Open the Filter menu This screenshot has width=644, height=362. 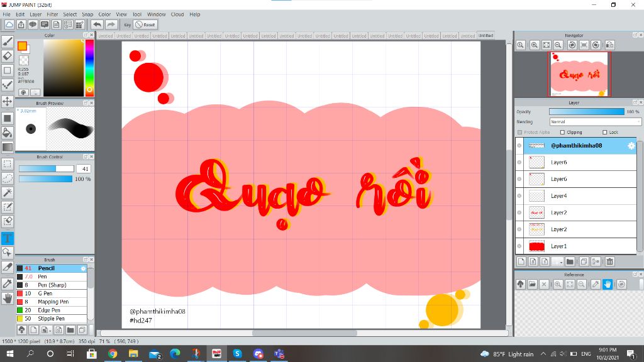coord(52,14)
